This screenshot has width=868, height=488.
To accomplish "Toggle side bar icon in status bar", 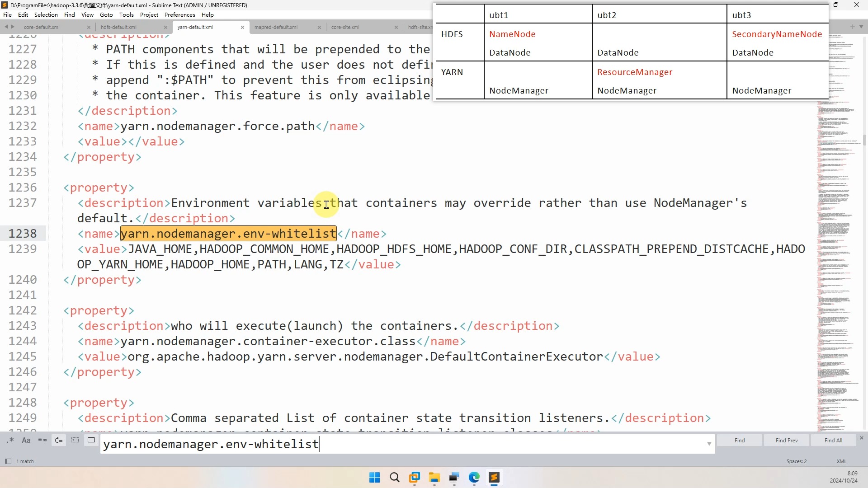I will point(8,461).
